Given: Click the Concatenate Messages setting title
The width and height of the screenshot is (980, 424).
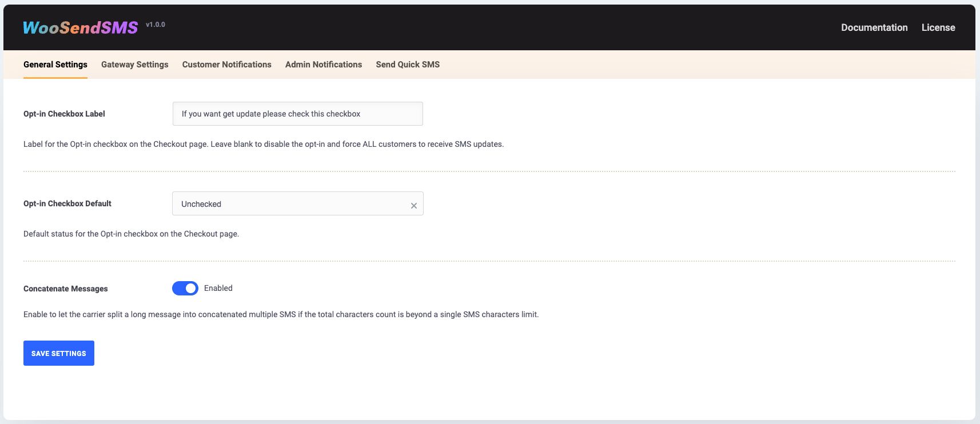Looking at the screenshot, I should [65, 289].
